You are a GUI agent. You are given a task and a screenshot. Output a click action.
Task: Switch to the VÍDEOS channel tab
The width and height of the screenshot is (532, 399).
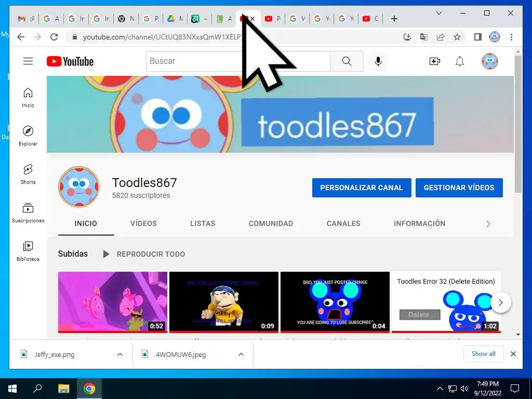coord(143,223)
